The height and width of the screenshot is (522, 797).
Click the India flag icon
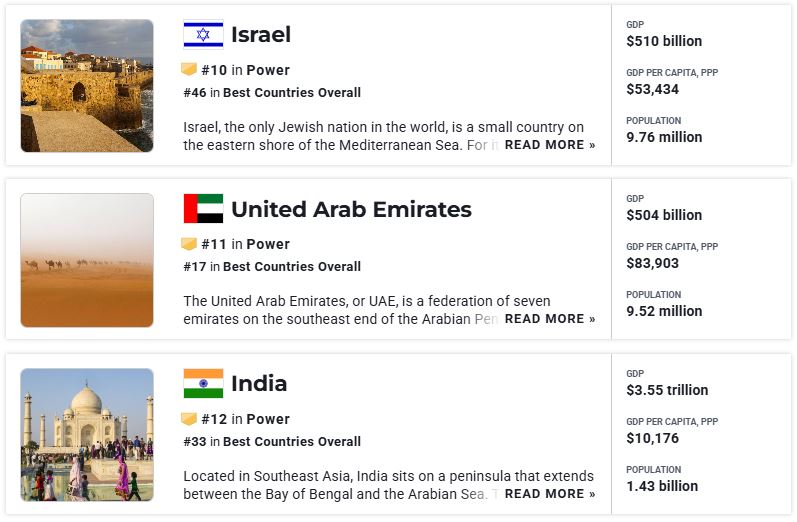pos(203,383)
